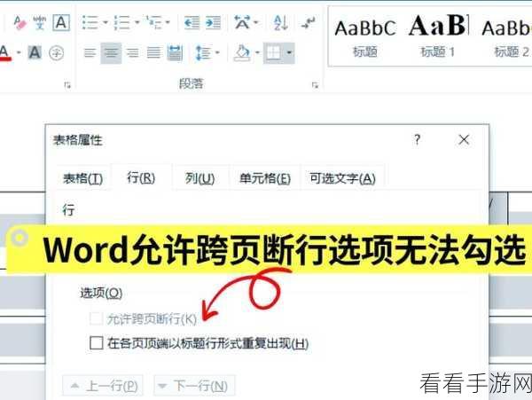Viewport: 532px width, 400px height.
Task: Toggle Show/Hide paragraph marks icon
Action: 308,23
